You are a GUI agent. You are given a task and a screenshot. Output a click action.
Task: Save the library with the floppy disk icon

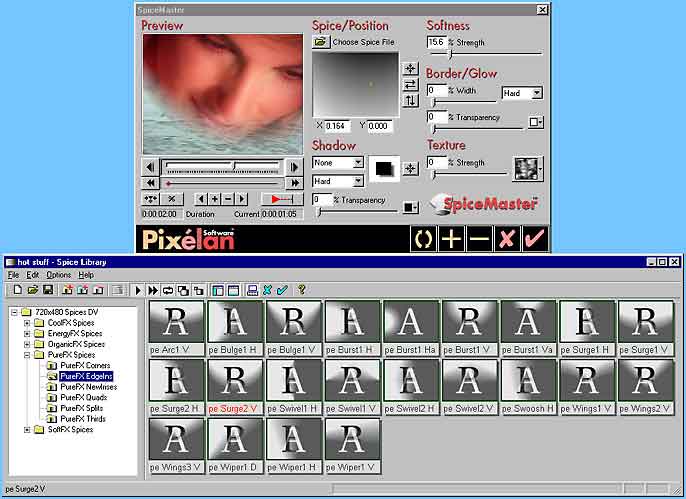[48, 290]
